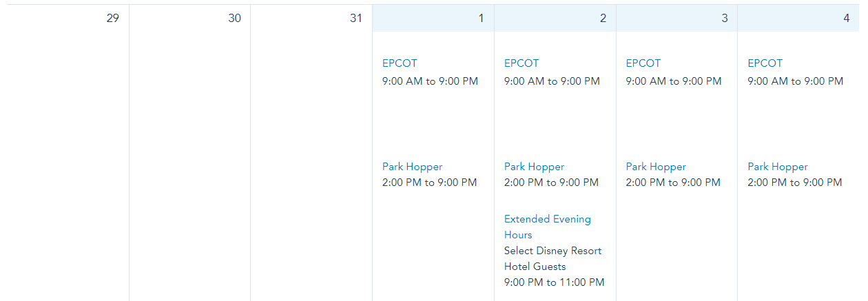The image size is (868, 301).
Task: Click the Select Disney Resort Hotel Guests text
Action: (552, 258)
